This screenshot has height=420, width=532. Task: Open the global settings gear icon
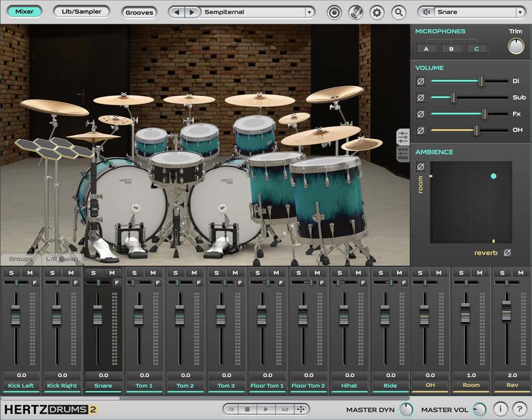[377, 12]
